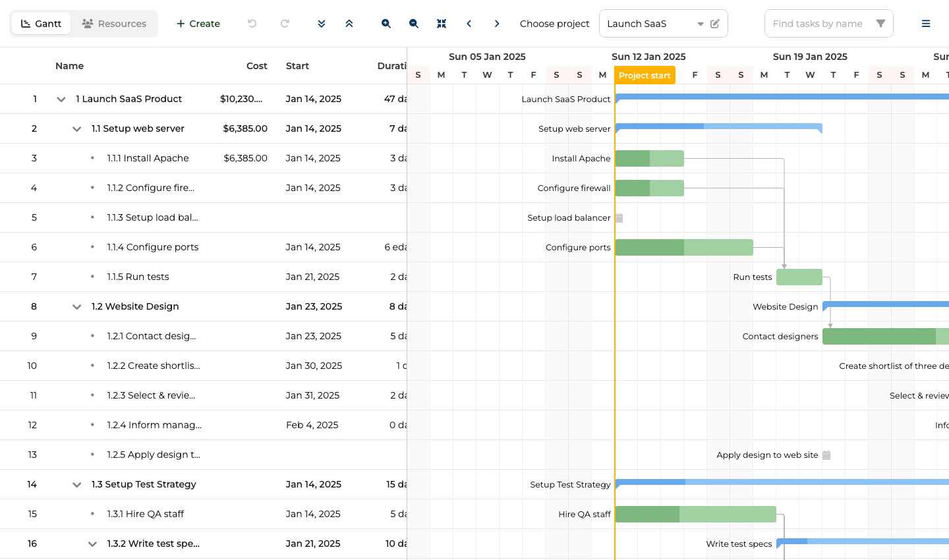Screen dimensions: 949x560
Task: Click the Redo icon
Action: (285, 24)
